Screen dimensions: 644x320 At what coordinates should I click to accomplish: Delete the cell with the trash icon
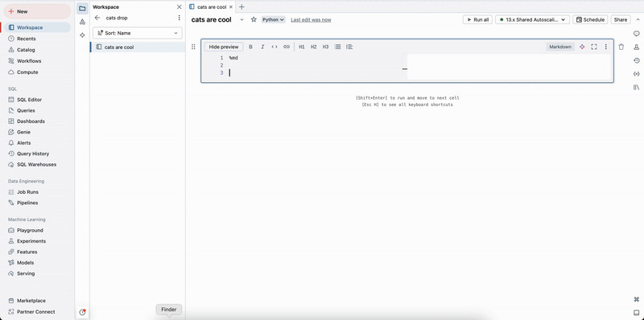[621, 47]
